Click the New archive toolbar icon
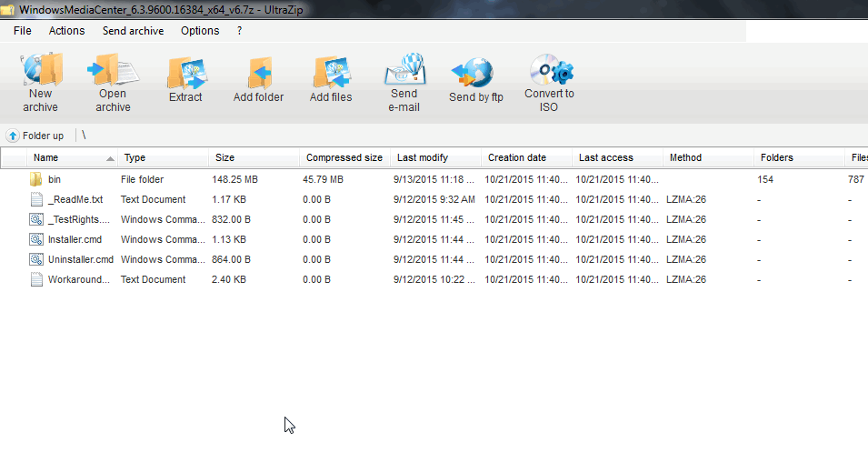The height and width of the screenshot is (453, 868). (40, 69)
